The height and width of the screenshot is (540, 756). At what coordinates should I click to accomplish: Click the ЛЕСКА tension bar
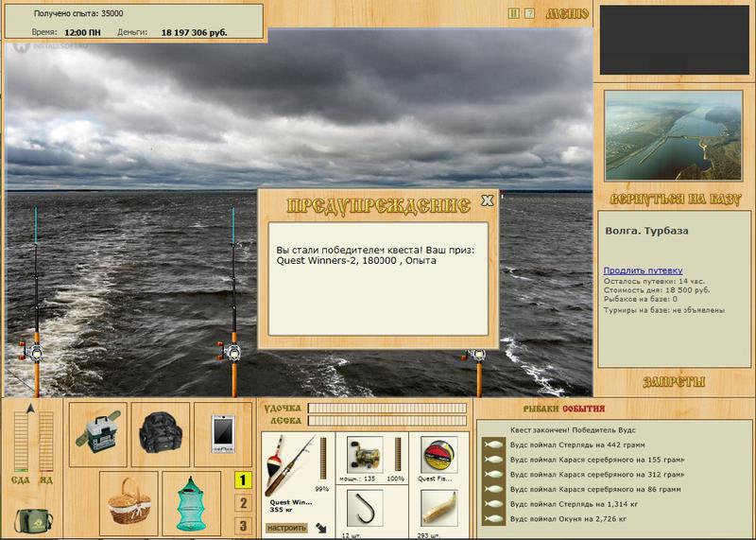pos(387,421)
